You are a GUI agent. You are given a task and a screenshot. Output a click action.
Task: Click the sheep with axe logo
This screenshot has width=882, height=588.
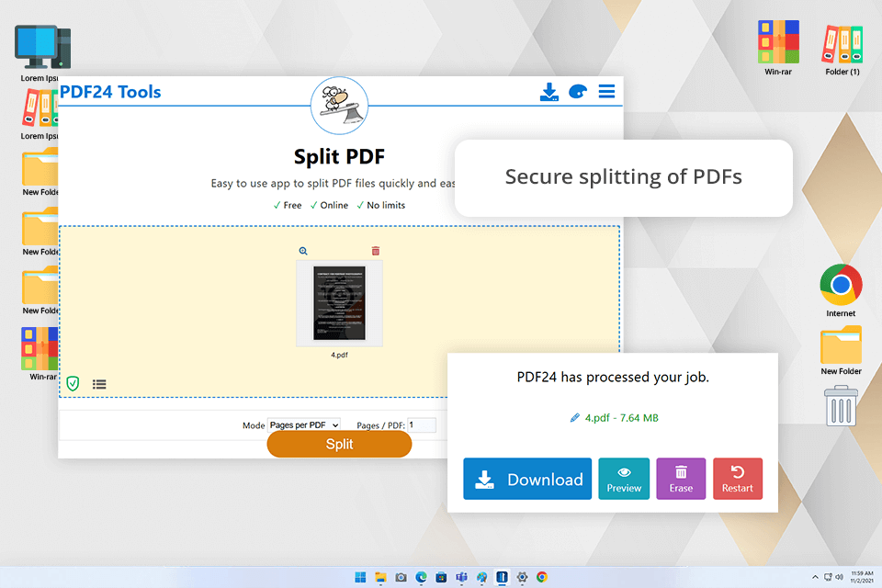click(339, 106)
